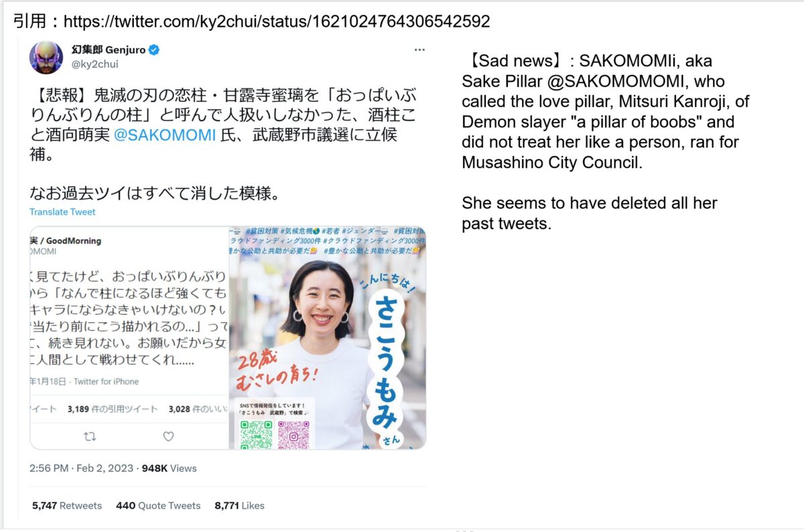The image size is (804, 532).
Task: Click the twitter.com source URL text
Action: (x=277, y=21)
